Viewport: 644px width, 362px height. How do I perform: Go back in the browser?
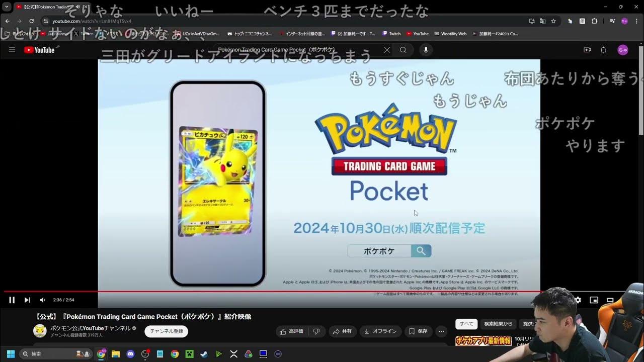pyautogui.click(x=7, y=21)
